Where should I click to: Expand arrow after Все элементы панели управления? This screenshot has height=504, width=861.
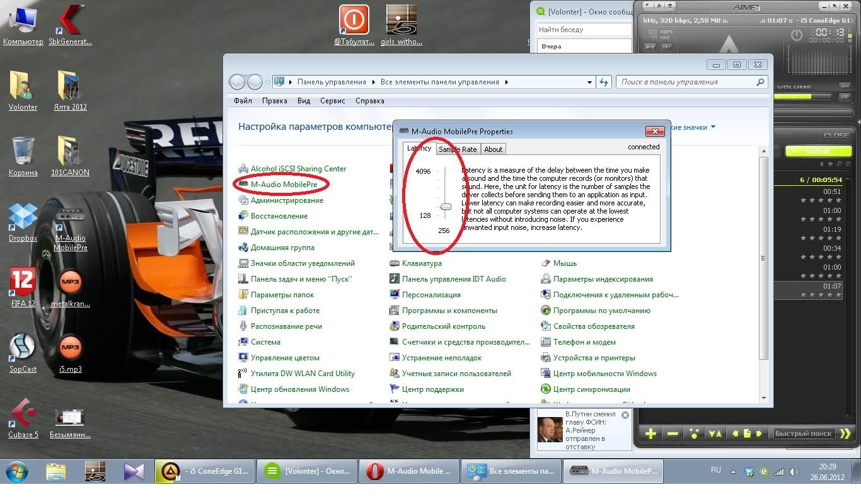pos(507,82)
